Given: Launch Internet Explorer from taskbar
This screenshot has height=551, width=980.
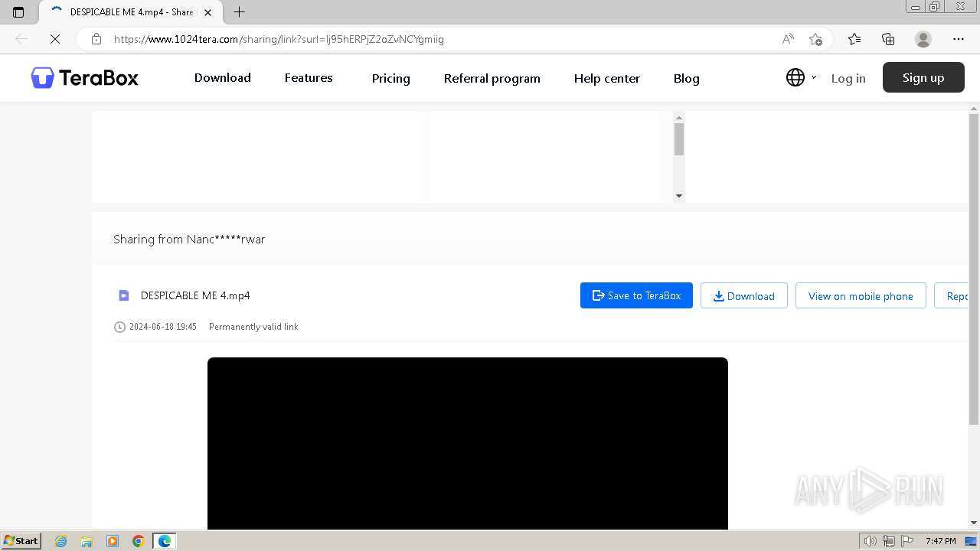Looking at the screenshot, I should [x=61, y=541].
